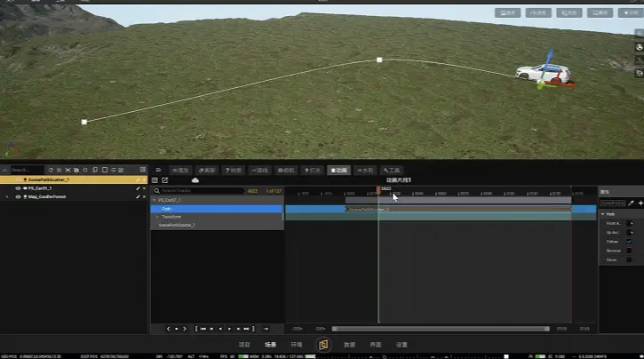Image resolution: width=644 pixels, height=359 pixels.
Task: Select the ScenePathScatter_1 track entry
Action: [217, 225]
